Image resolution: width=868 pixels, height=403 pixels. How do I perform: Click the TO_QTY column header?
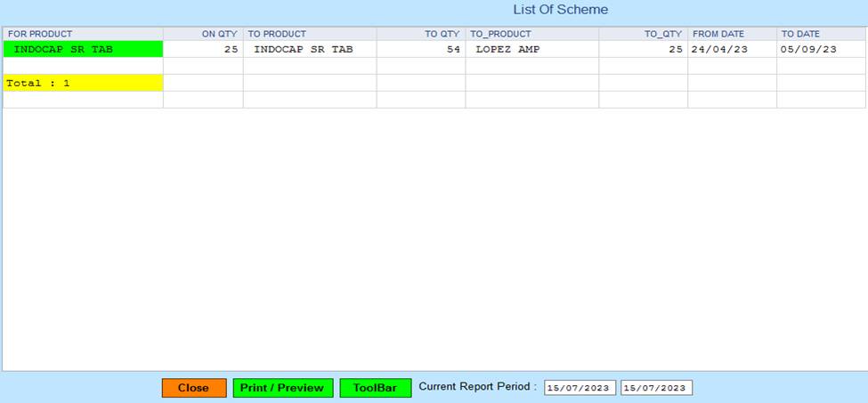pyautogui.click(x=643, y=34)
